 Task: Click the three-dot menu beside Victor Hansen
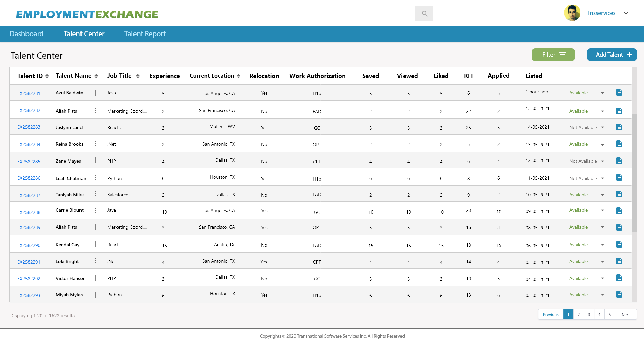[x=96, y=278]
